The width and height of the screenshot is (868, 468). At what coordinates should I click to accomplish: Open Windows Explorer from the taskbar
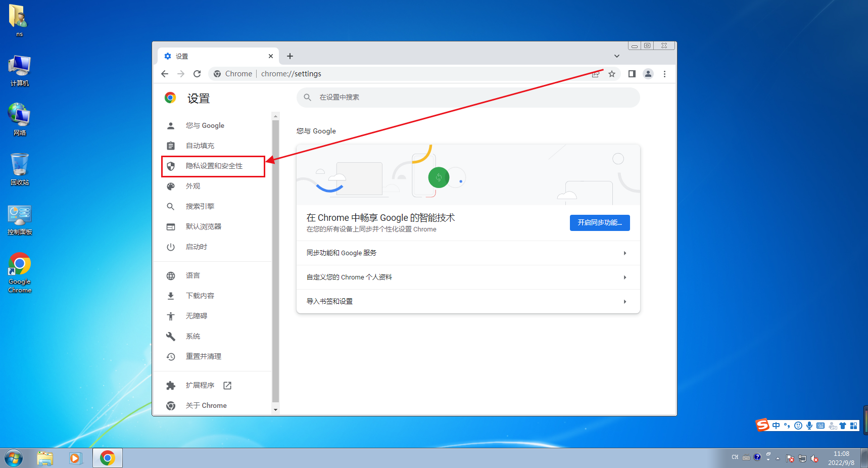[x=45, y=458]
